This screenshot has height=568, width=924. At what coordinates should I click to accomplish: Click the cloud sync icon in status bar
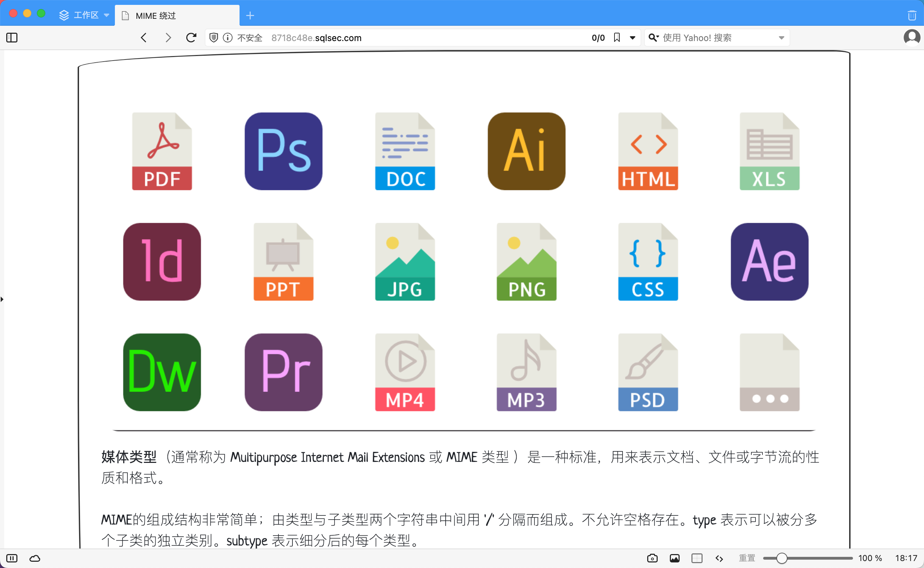pos(35,558)
